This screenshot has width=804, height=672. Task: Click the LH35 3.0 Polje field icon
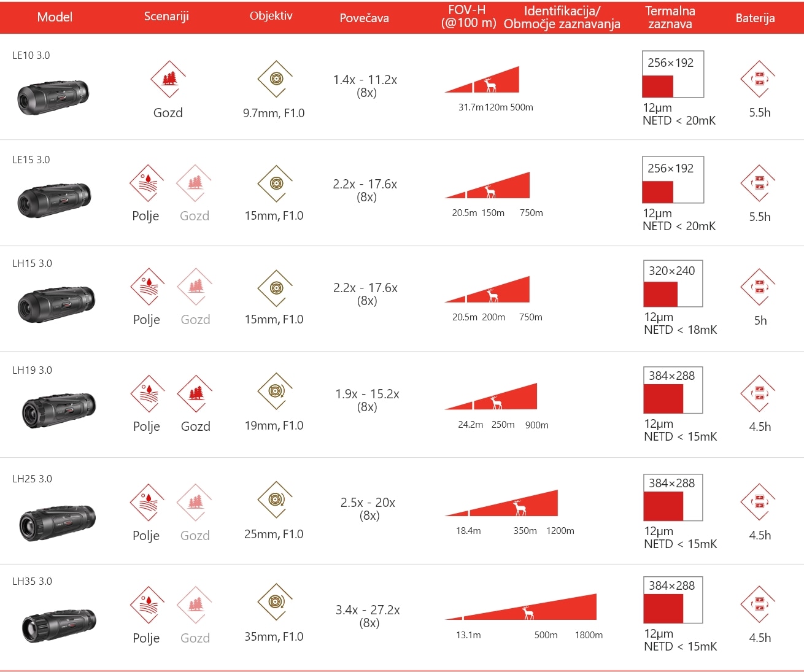coord(147,604)
